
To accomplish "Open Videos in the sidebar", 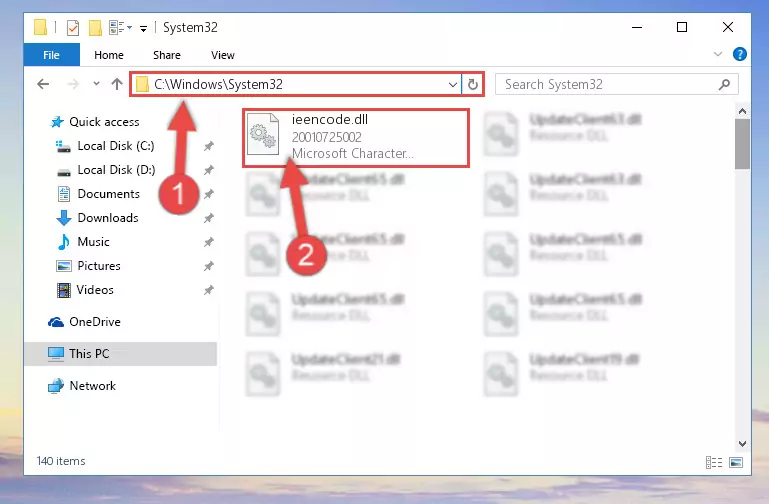I will [85, 290].
